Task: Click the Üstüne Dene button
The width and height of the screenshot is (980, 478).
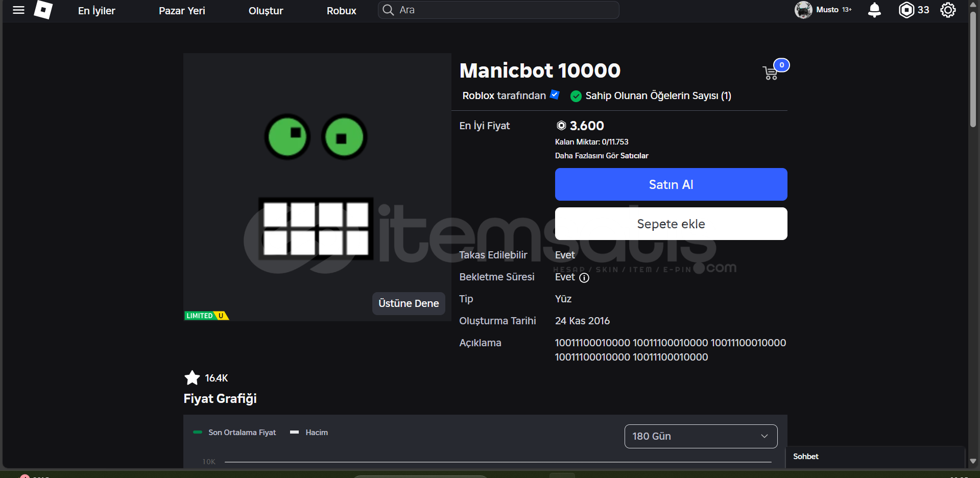Action: pyautogui.click(x=409, y=303)
